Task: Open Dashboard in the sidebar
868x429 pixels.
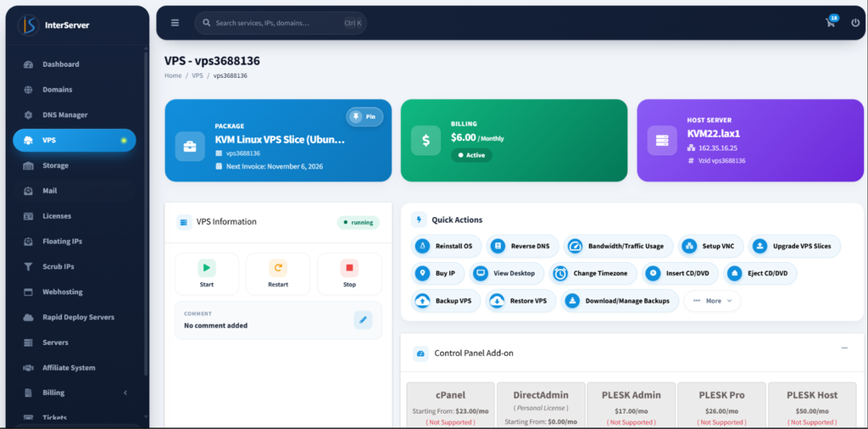Action: coord(75,64)
